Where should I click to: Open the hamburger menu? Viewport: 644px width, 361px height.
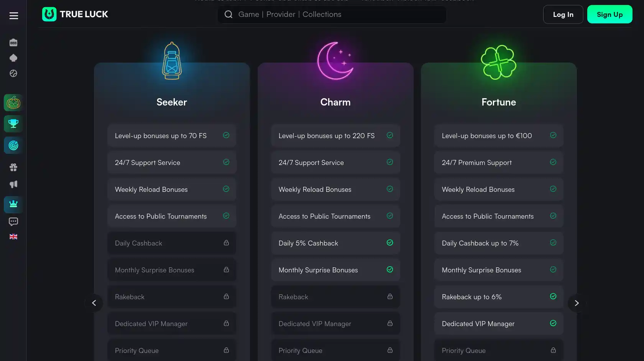pyautogui.click(x=14, y=16)
